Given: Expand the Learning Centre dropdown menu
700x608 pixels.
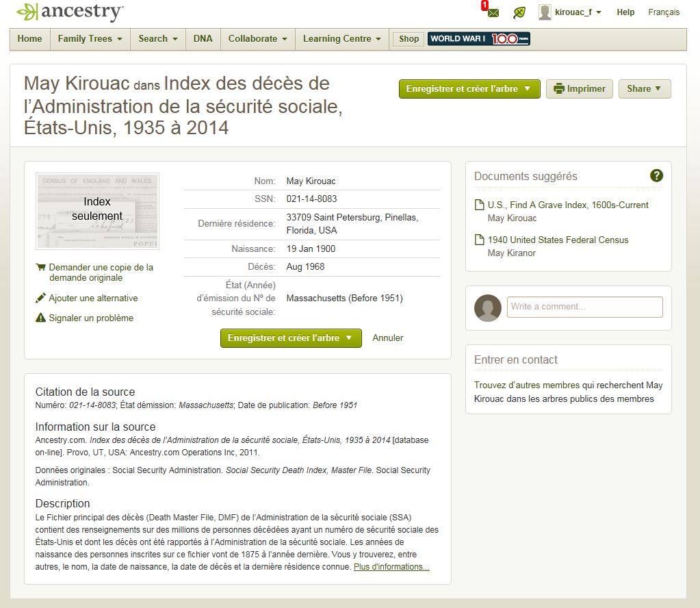Looking at the screenshot, I should [341, 39].
